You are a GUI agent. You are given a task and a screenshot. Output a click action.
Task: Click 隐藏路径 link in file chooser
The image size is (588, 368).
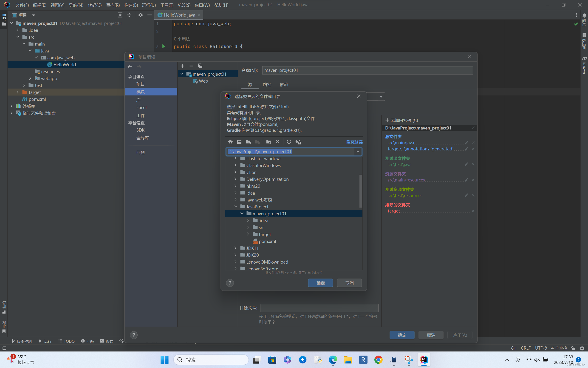click(x=354, y=142)
